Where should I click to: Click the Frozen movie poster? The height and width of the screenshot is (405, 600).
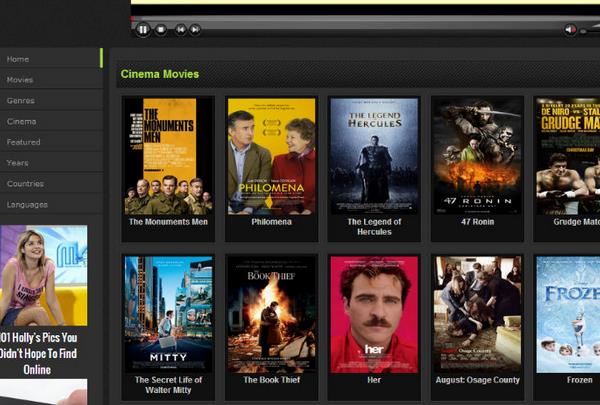click(x=568, y=314)
